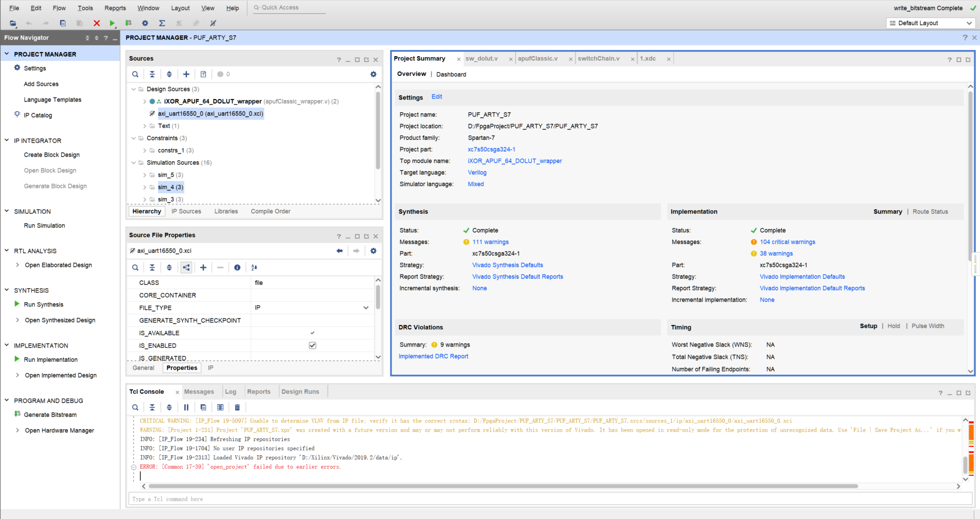The height and width of the screenshot is (519, 980).
Task: Click Run Synthesis in Flow Navigator
Action: pos(43,305)
